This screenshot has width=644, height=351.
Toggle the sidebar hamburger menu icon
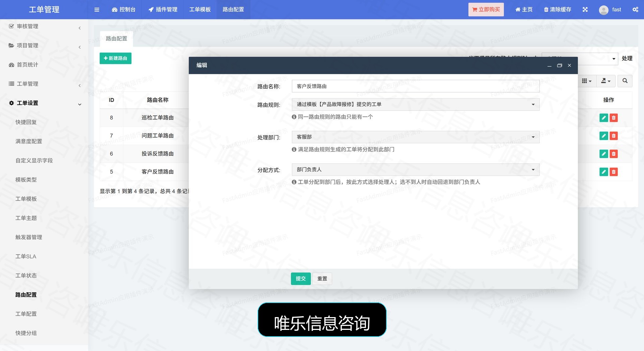click(97, 9)
